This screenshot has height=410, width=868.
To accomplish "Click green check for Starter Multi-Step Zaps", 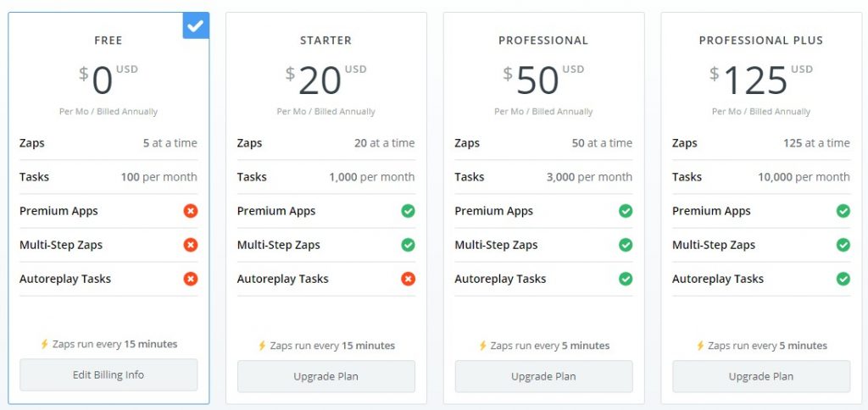I will click(408, 245).
